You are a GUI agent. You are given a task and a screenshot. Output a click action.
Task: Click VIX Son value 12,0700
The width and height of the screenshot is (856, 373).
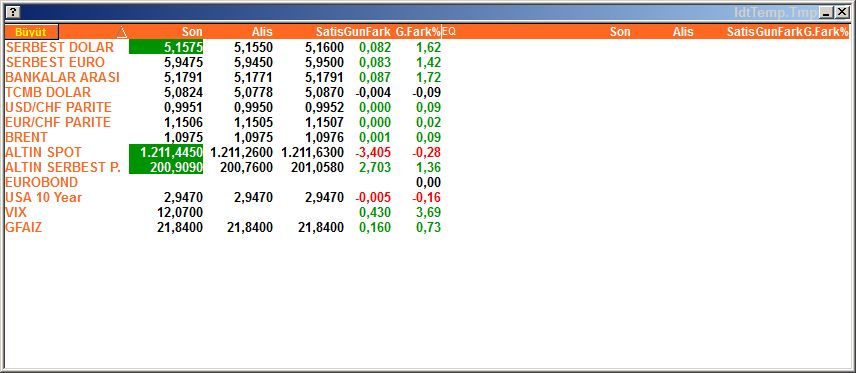click(x=180, y=212)
